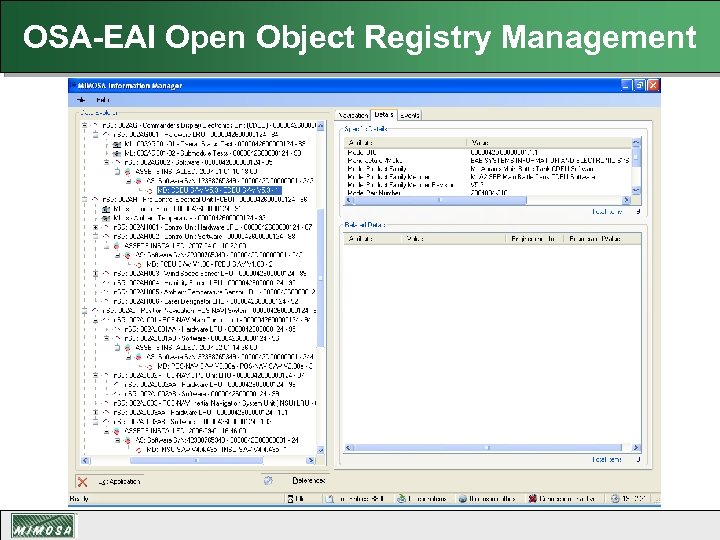Collapse AS Software S/N node above CDEU S/W
The width and height of the screenshot is (720, 540).
coord(129,181)
